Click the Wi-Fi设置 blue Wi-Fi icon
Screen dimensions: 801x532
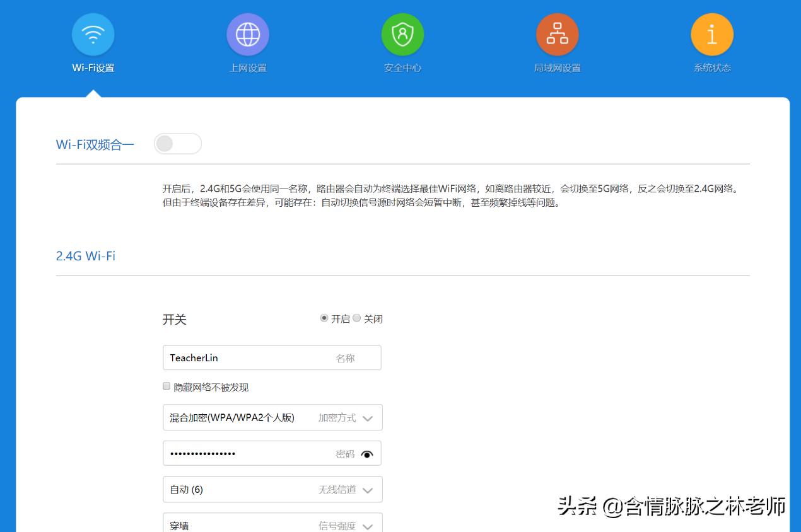93,35
